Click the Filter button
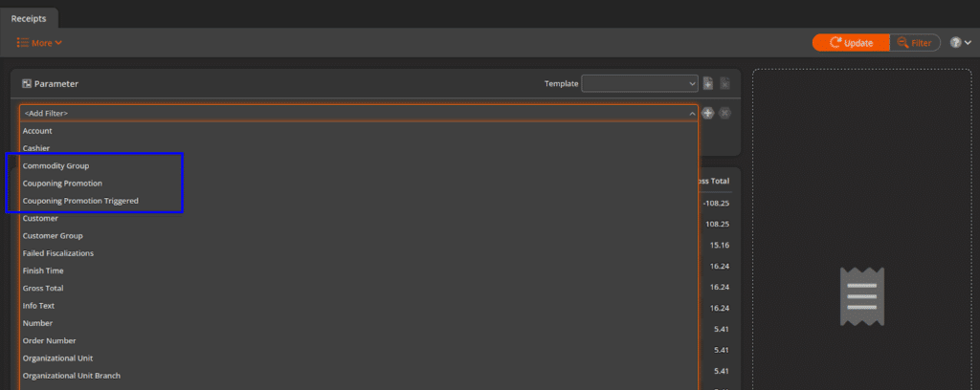980x390 pixels. tap(914, 43)
